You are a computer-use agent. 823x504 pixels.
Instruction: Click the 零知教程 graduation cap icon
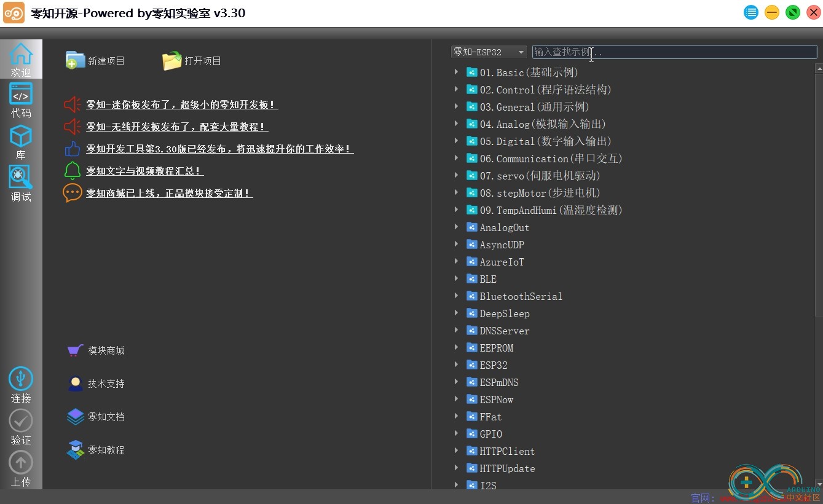tap(75, 450)
